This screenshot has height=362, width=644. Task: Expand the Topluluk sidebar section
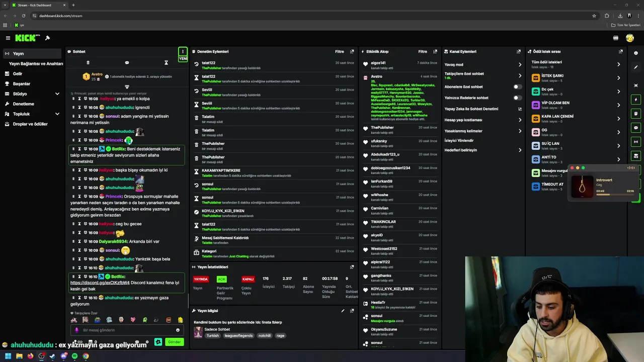pos(57,114)
